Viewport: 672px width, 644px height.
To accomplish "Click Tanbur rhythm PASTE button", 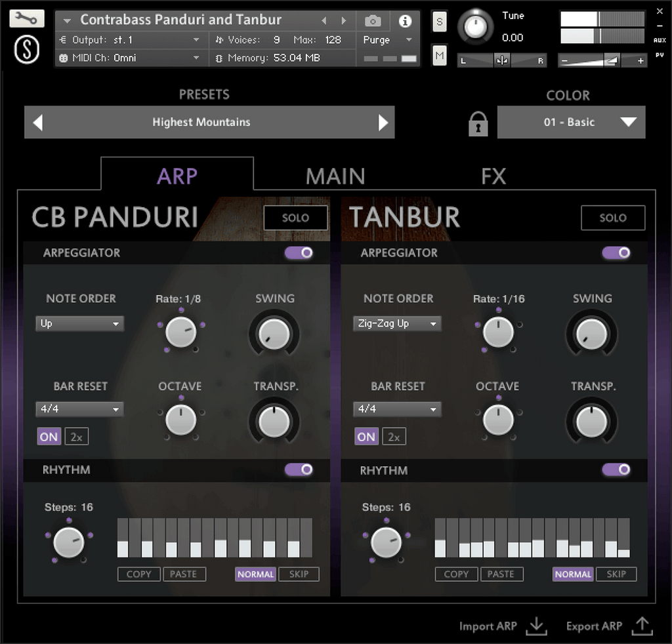I will click(502, 574).
